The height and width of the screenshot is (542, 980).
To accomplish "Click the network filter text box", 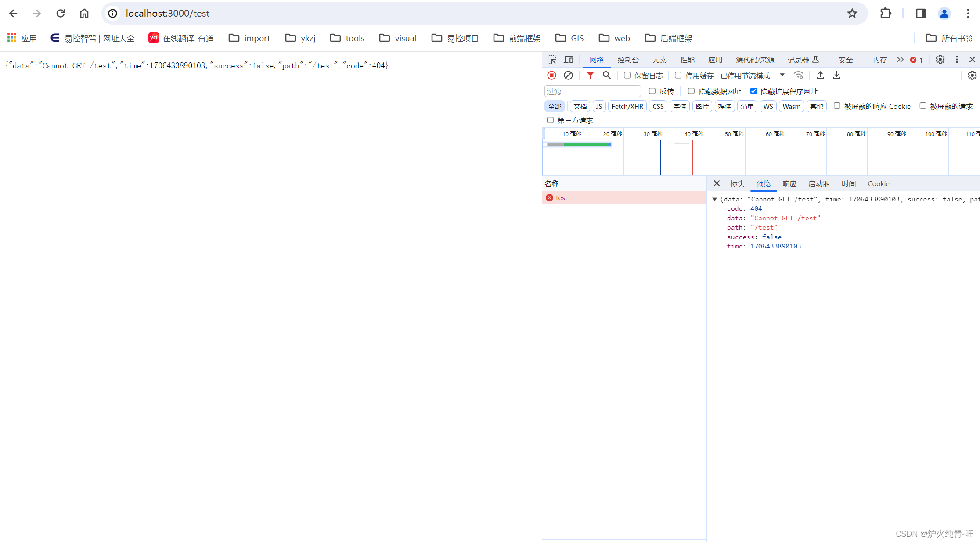I will coord(592,91).
